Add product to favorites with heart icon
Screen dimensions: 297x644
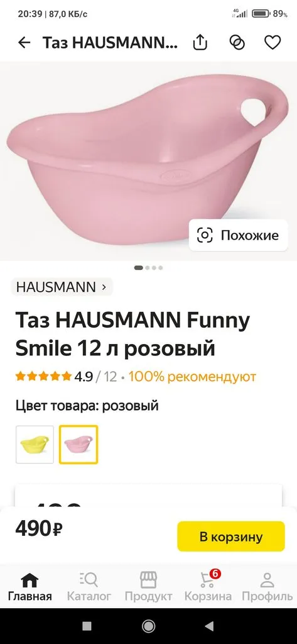coord(272,42)
